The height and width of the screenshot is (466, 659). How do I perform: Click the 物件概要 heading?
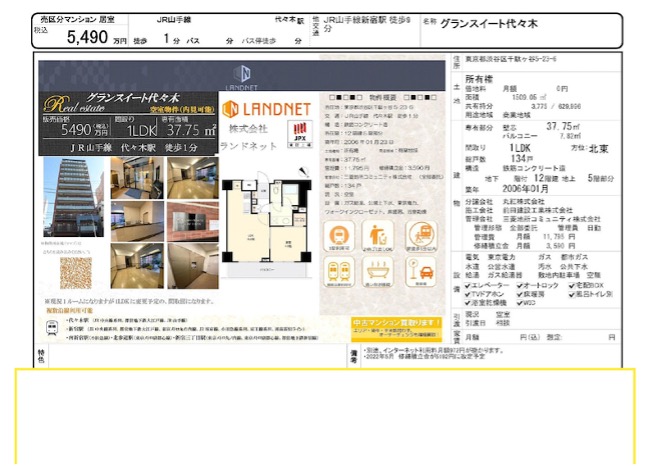tap(383, 97)
